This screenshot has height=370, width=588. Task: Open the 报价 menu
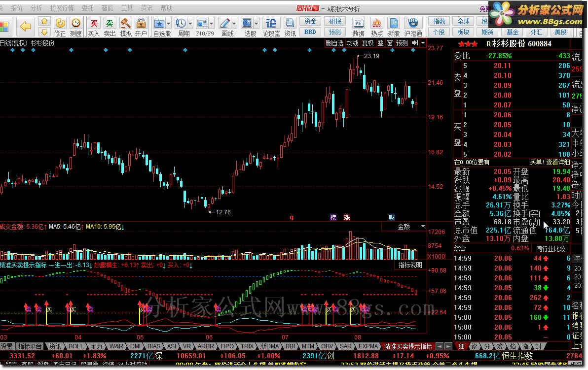pos(16,8)
